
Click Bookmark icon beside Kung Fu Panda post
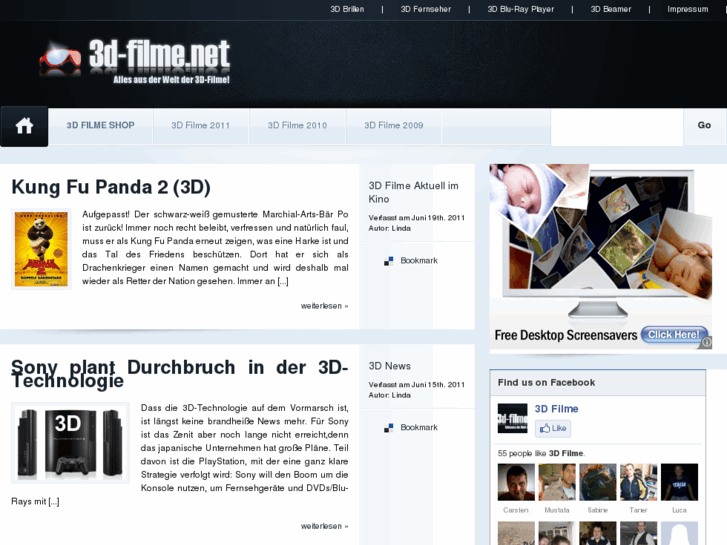(389, 261)
